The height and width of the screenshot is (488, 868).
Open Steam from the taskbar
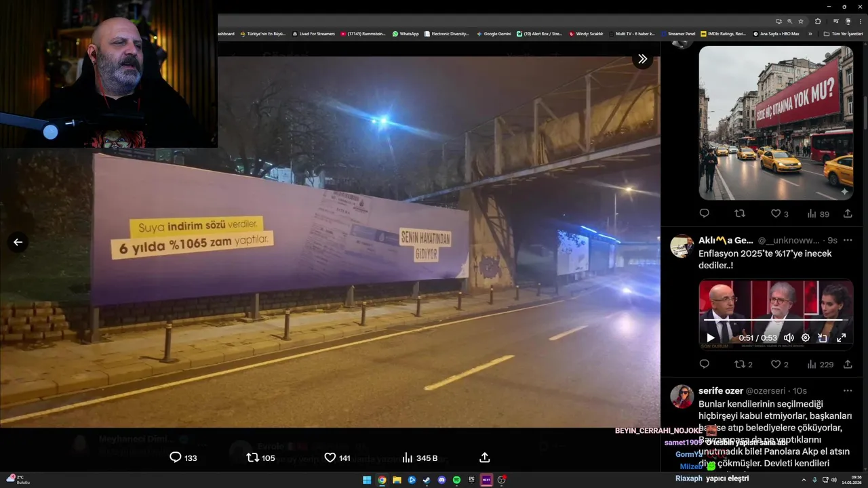pos(427,480)
